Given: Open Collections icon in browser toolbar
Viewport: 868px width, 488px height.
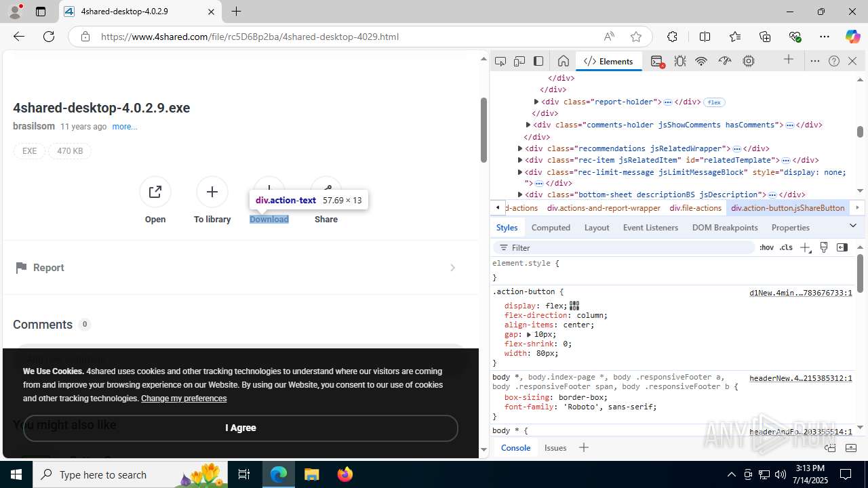Looking at the screenshot, I should coord(765,37).
